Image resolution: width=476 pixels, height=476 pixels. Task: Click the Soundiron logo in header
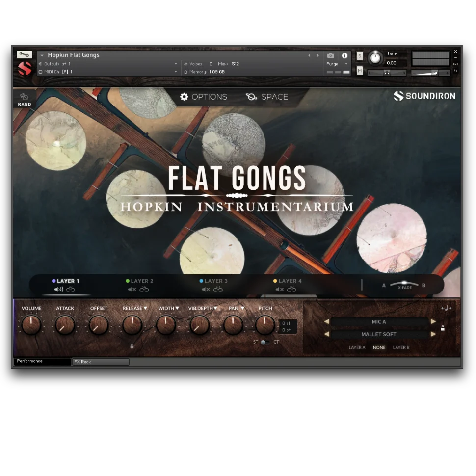424,96
